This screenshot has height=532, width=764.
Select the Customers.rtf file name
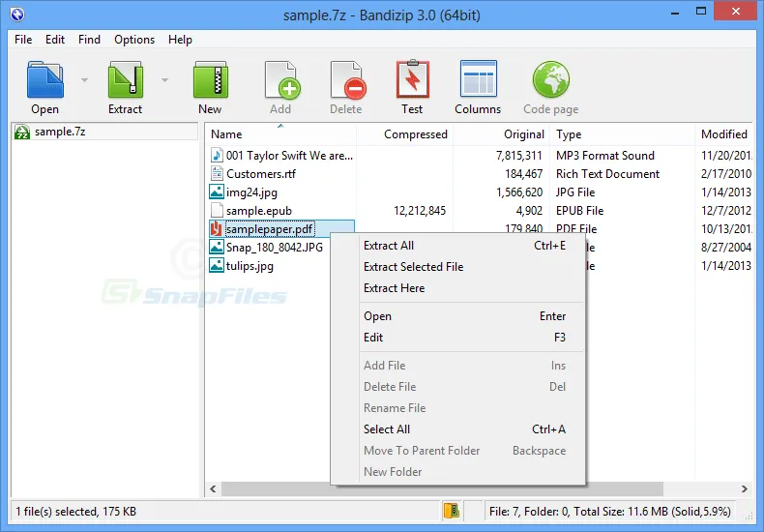pyautogui.click(x=261, y=174)
